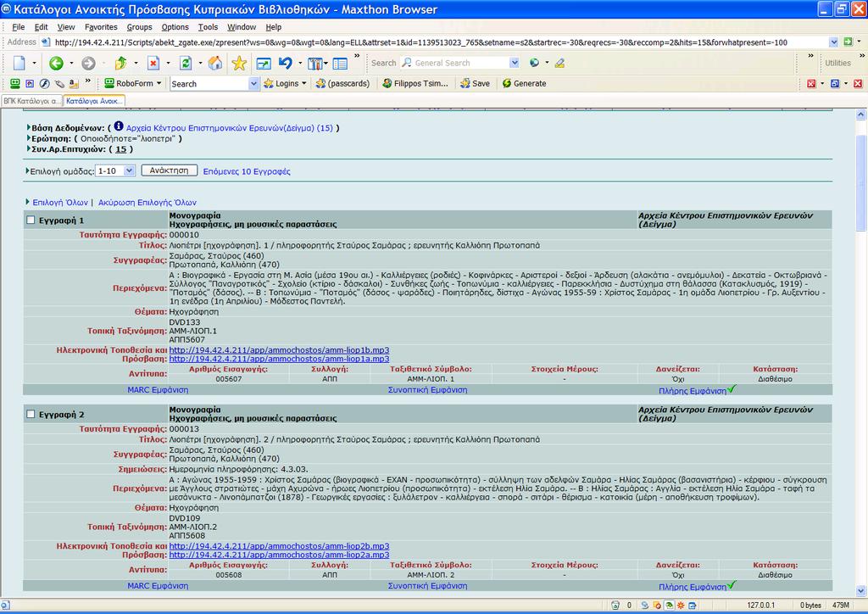The width and height of the screenshot is (868, 614).
Task: Go back with the green arrow
Action: tap(56, 63)
